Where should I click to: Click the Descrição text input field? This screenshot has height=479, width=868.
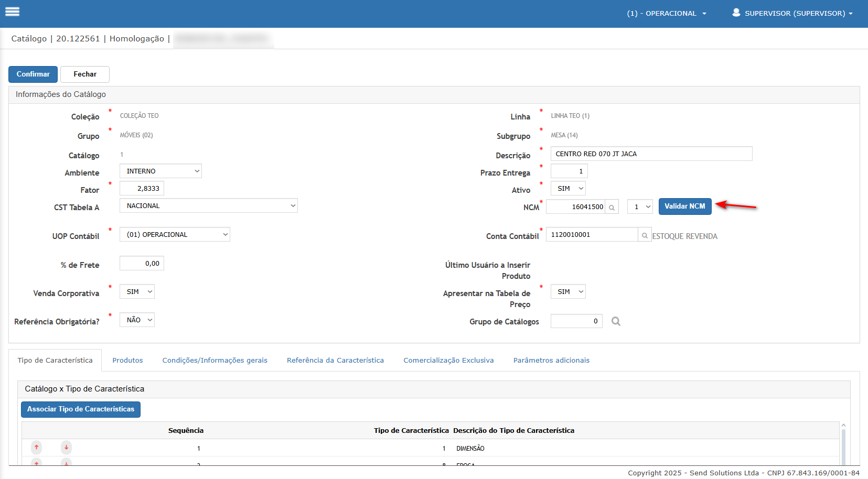[651, 154]
